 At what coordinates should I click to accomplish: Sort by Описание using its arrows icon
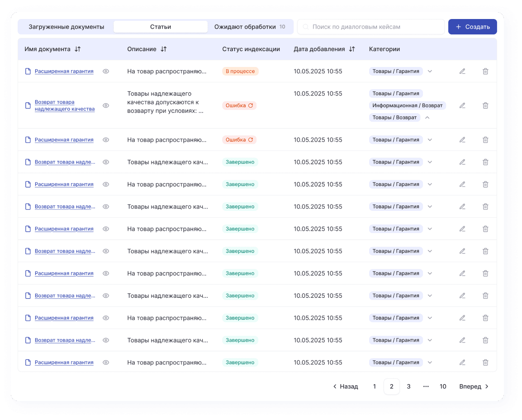coord(163,49)
